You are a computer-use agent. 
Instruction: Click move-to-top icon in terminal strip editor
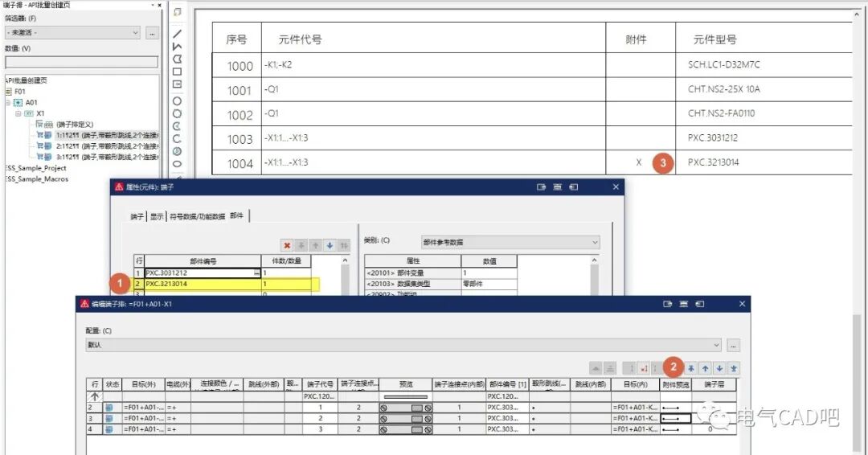click(x=691, y=368)
